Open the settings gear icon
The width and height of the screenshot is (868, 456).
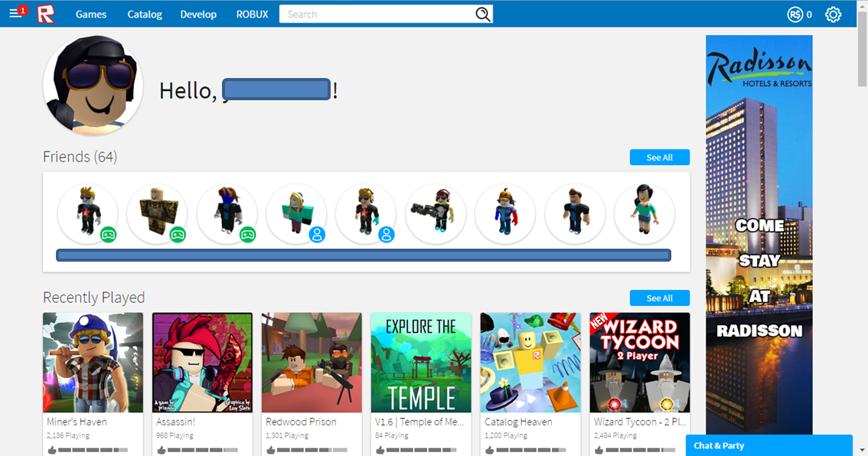833,15
